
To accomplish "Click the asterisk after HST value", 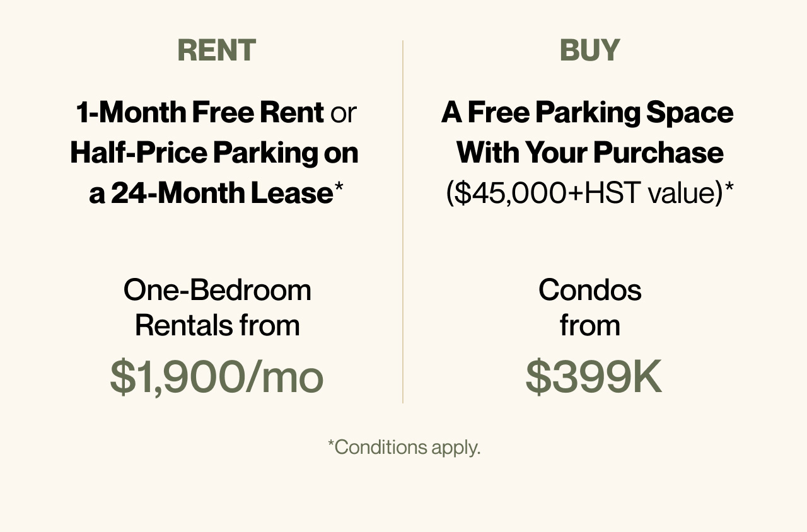I will coord(729,187).
